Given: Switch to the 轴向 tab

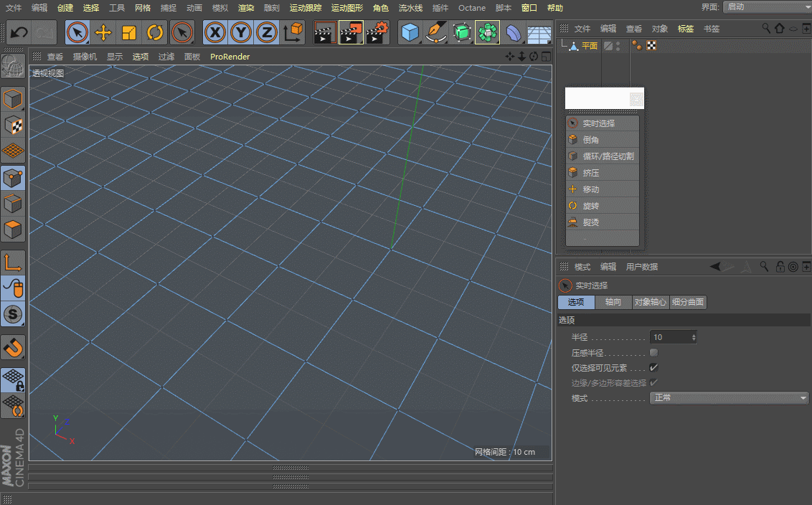Looking at the screenshot, I should tap(613, 303).
